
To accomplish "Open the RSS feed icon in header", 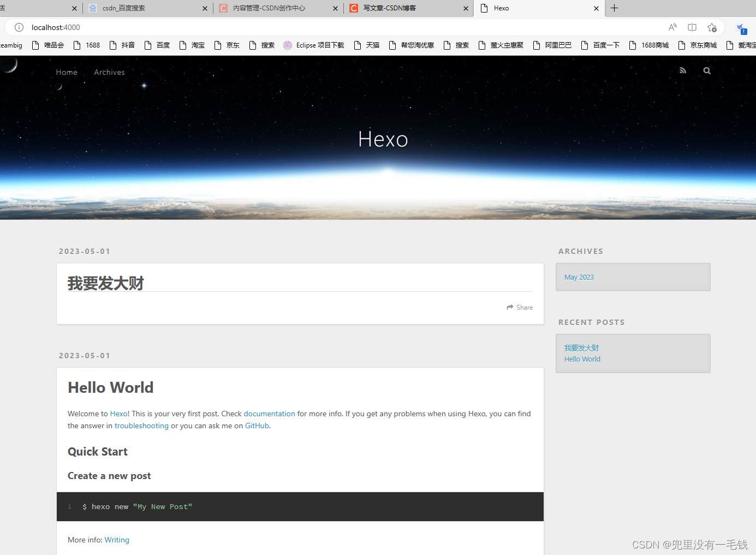I will pyautogui.click(x=683, y=70).
